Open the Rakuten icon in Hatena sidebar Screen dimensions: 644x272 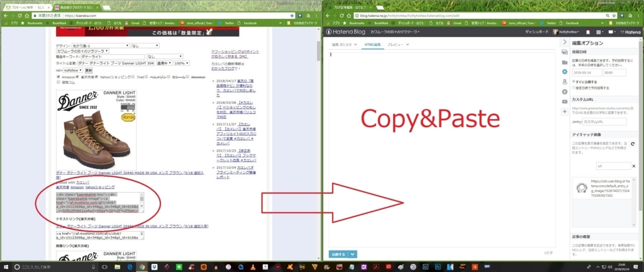click(x=565, y=92)
